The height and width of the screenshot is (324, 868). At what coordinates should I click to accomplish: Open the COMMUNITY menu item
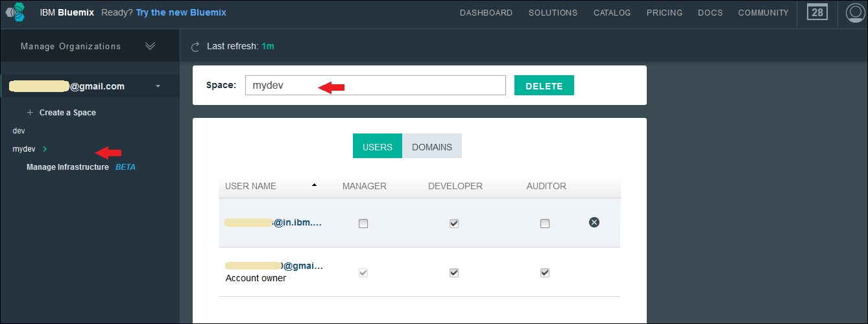point(764,12)
